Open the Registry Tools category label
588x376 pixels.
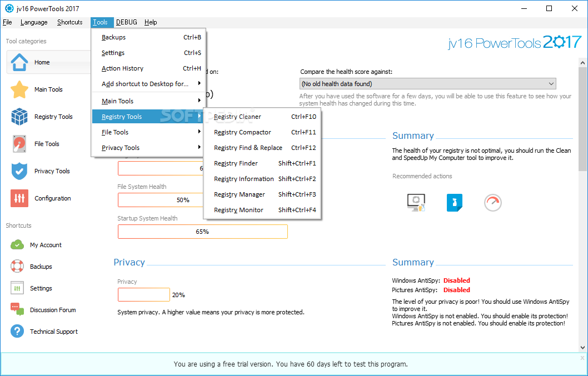(x=53, y=117)
